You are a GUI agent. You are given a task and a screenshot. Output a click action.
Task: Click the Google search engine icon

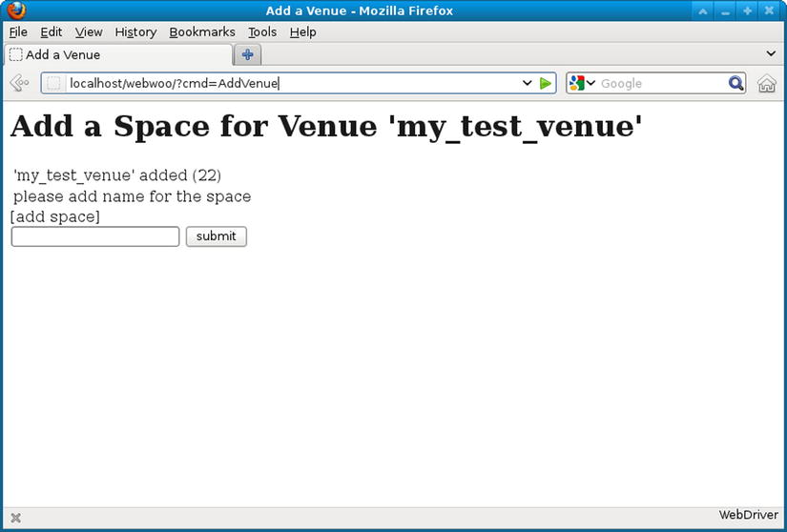(577, 83)
